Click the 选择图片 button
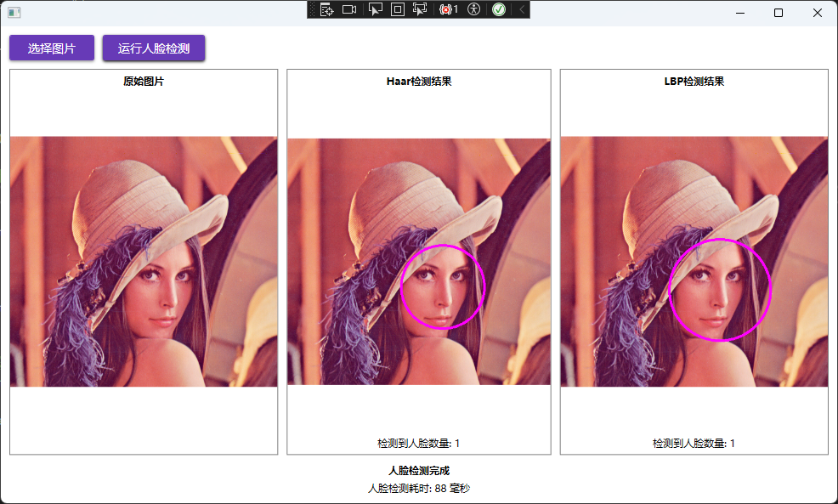 52,48
